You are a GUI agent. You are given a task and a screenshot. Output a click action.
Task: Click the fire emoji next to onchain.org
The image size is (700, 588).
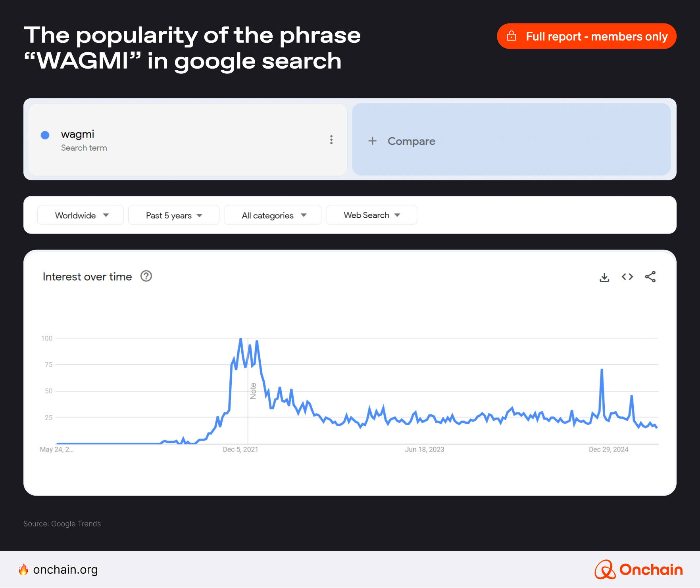24,570
